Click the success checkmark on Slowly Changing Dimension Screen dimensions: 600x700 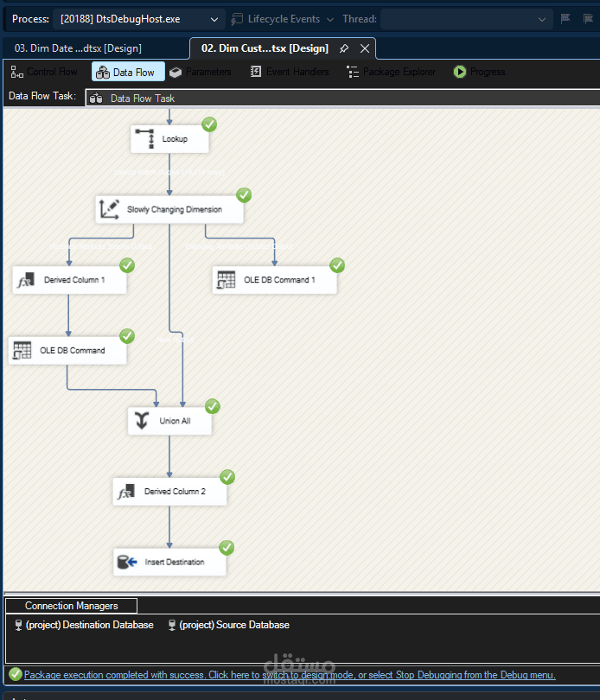pos(244,194)
